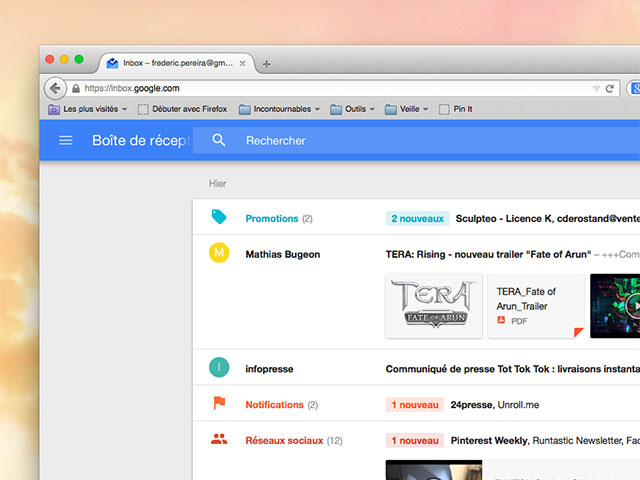Expand the Veille bookmark folder
This screenshot has width=640, height=480.
(x=407, y=109)
